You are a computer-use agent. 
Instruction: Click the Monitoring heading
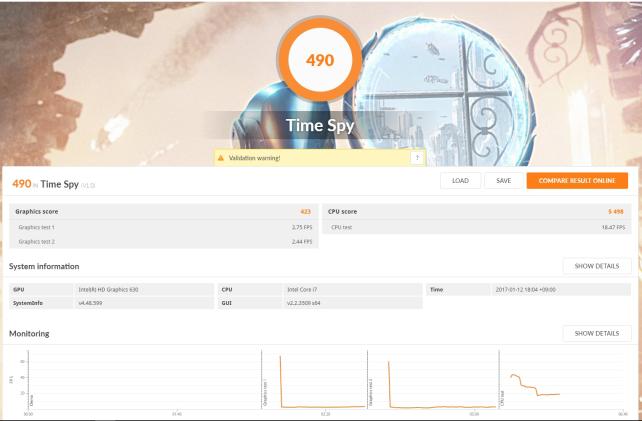click(x=29, y=334)
